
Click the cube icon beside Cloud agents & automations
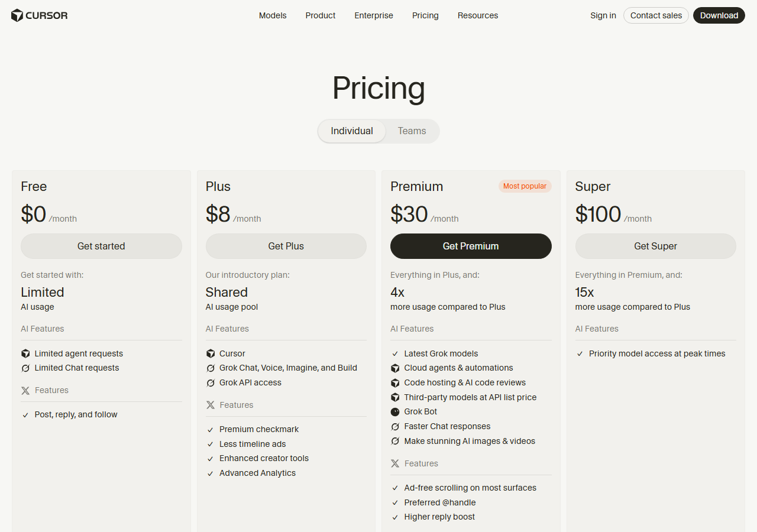click(395, 368)
